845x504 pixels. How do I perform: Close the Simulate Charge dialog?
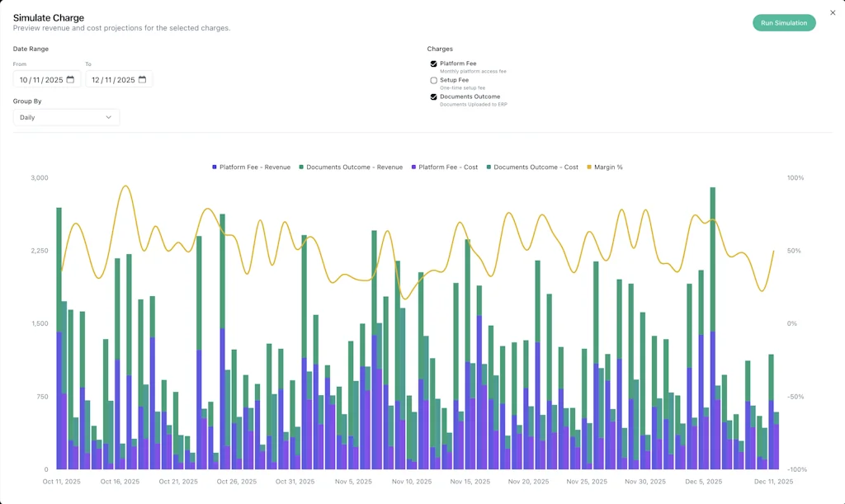pos(832,13)
